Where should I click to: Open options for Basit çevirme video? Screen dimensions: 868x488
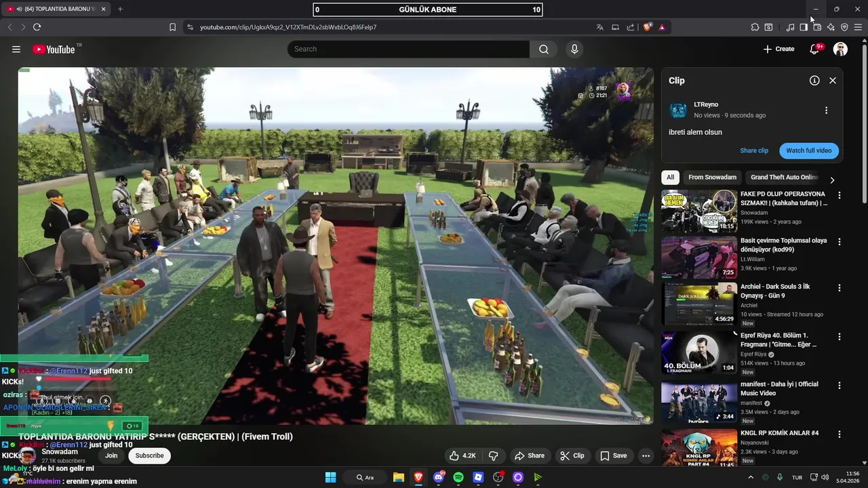[x=839, y=241]
